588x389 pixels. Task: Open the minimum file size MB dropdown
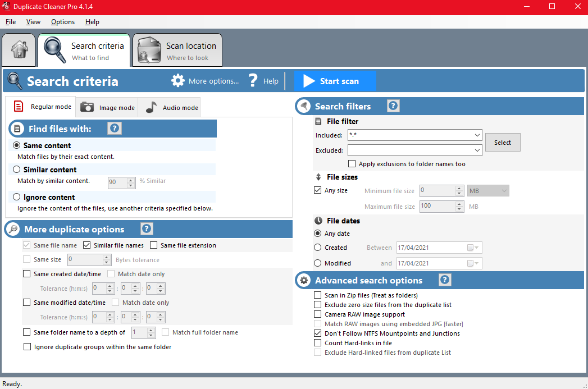(488, 191)
